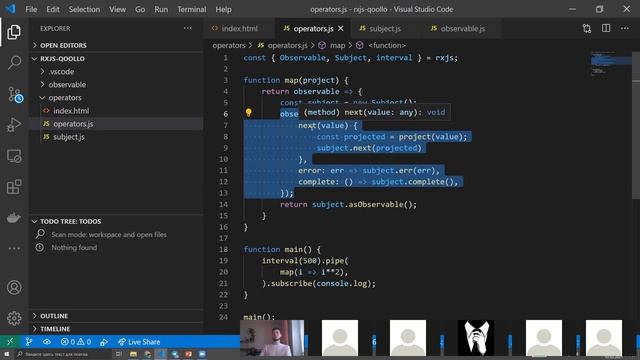Click the suit and tie avatar thumbnail
Image resolution: width=640 pixels, height=360 pixels.
pyautogui.click(x=476, y=338)
